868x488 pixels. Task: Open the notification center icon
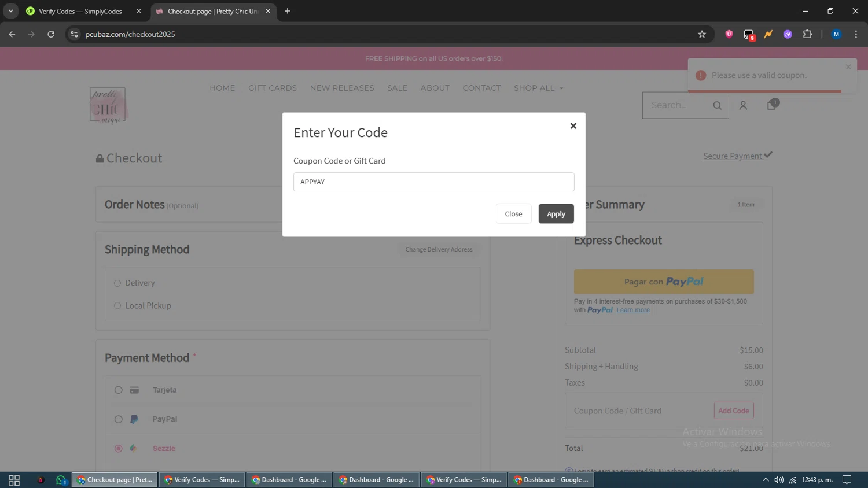point(847,480)
